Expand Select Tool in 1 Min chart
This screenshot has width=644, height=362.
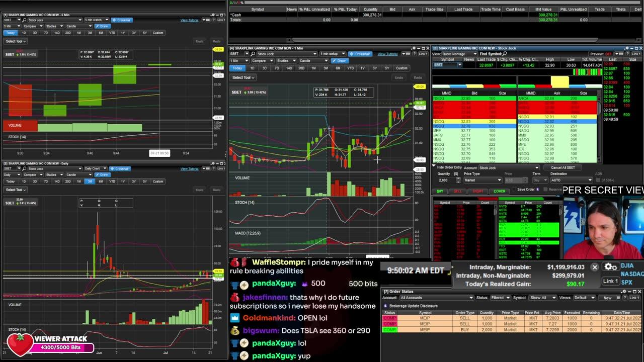click(x=244, y=77)
